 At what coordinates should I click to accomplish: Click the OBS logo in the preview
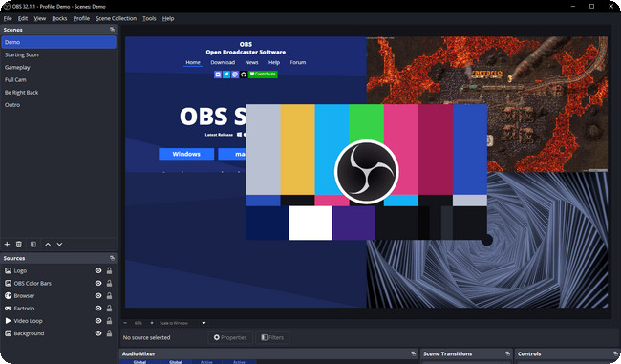[x=366, y=172]
